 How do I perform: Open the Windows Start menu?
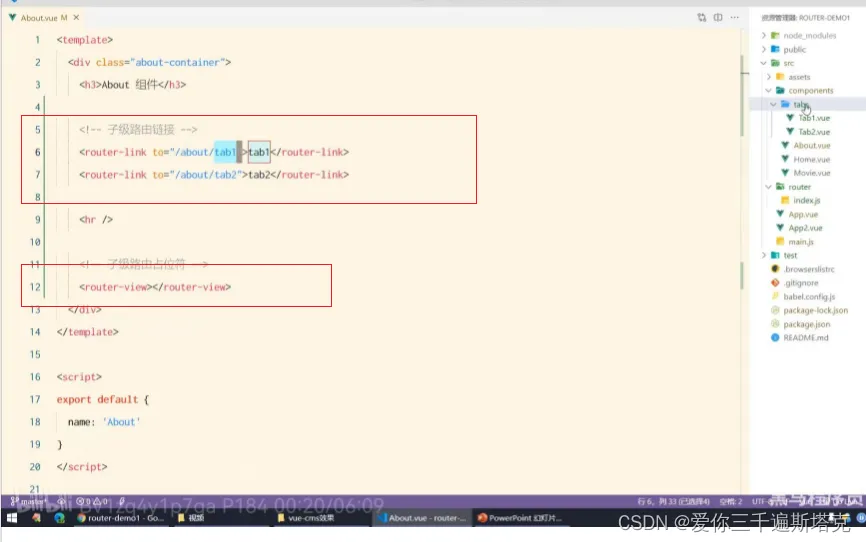click(12, 518)
